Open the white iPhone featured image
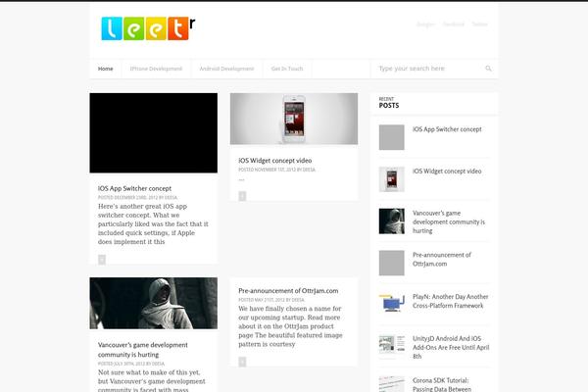Viewport: 588px width, 392px height. coord(294,119)
